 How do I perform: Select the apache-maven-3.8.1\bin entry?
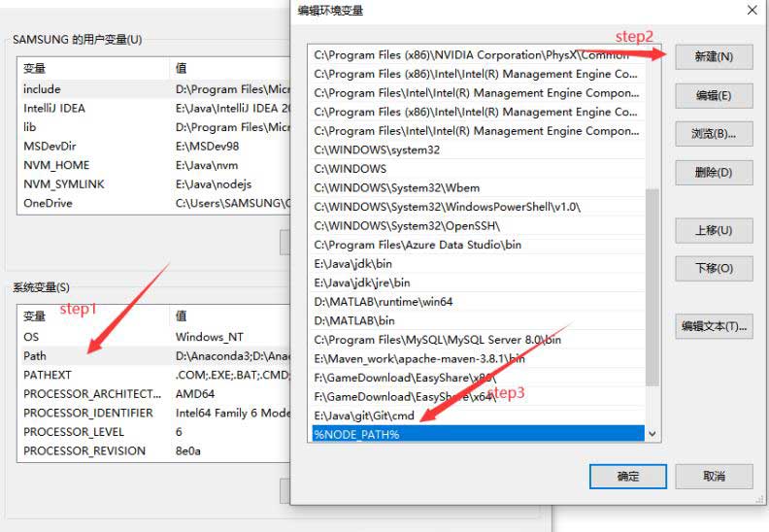(x=478, y=359)
